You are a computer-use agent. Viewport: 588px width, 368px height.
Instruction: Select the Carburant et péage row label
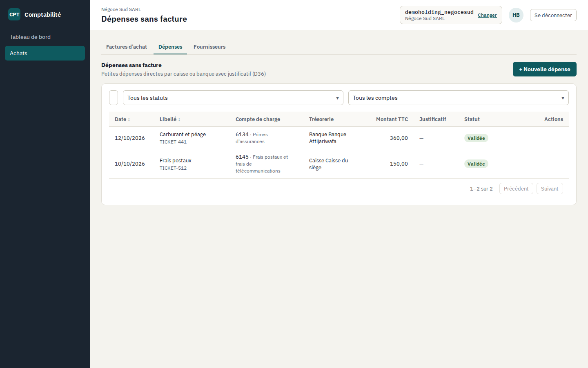[183, 134]
